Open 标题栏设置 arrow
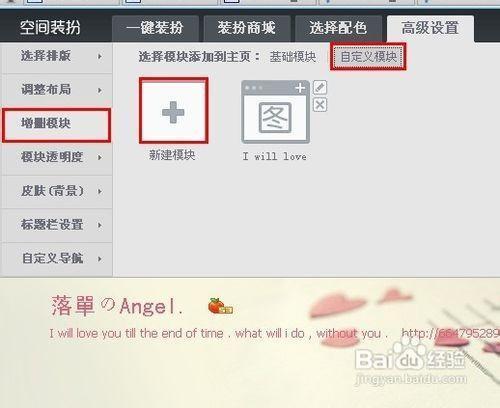Screen dimensions: 500x408 point(100,225)
